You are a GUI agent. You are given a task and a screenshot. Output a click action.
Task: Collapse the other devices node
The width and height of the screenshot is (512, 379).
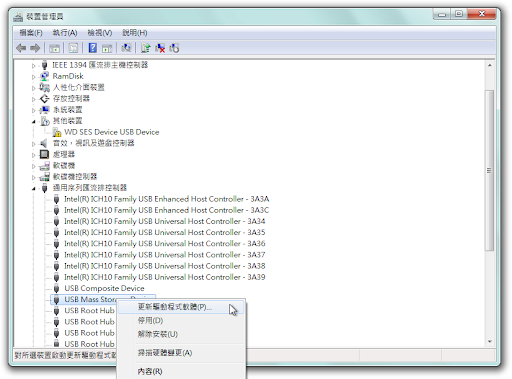[x=33, y=122]
